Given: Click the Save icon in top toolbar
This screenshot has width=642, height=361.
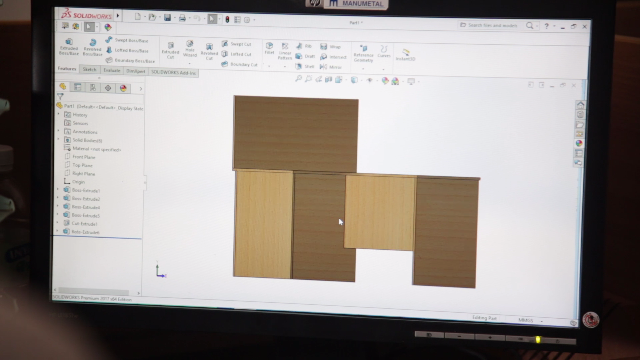Looking at the screenshot, I should (x=167, y=17).
